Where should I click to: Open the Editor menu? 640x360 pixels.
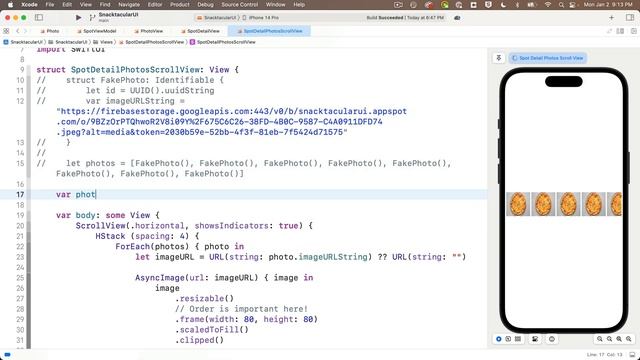coord(155,4)
